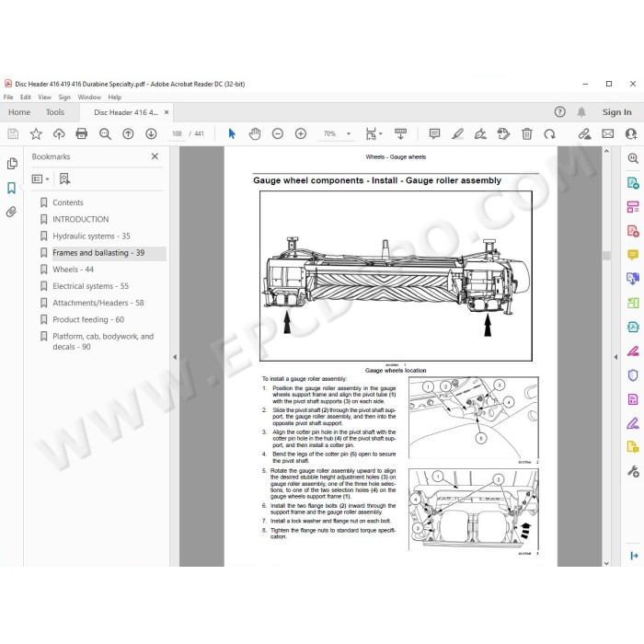
Task: Click the read mode scrolling icon
Action: pos(400,133)
